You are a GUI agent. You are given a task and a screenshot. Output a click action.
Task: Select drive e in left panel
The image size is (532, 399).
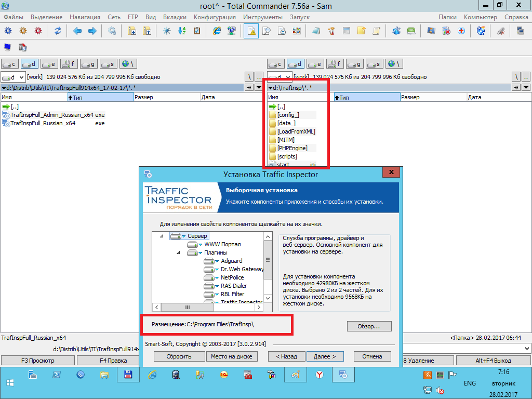[x=49, y=64]
